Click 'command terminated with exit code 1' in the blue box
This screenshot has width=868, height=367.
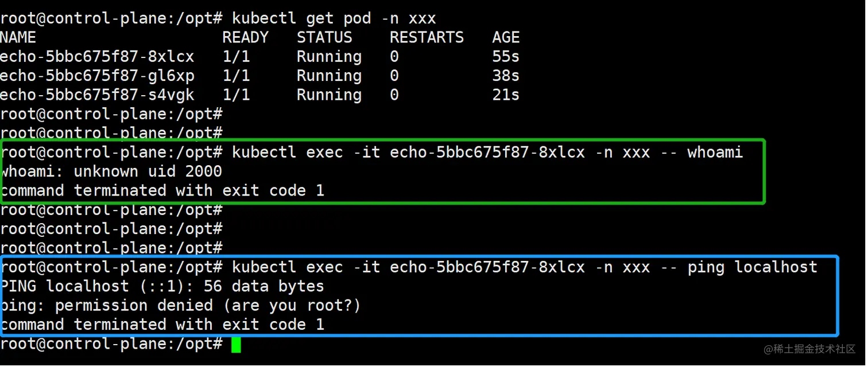(x=162, y=325)
